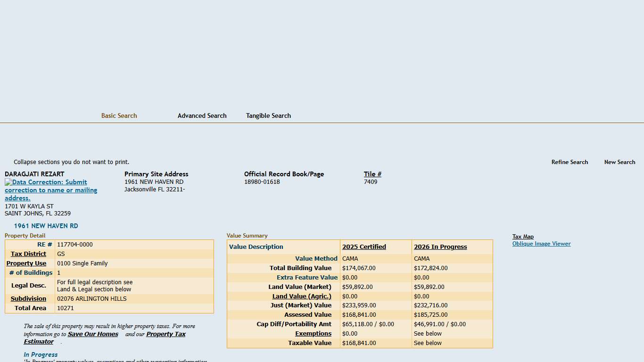Open the Tangible Search tab

point(268,115)
